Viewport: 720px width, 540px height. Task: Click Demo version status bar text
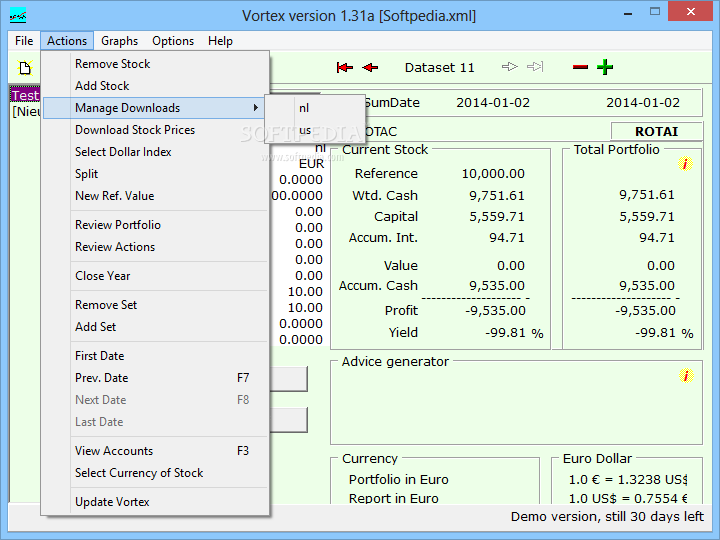tap(607, 517)
